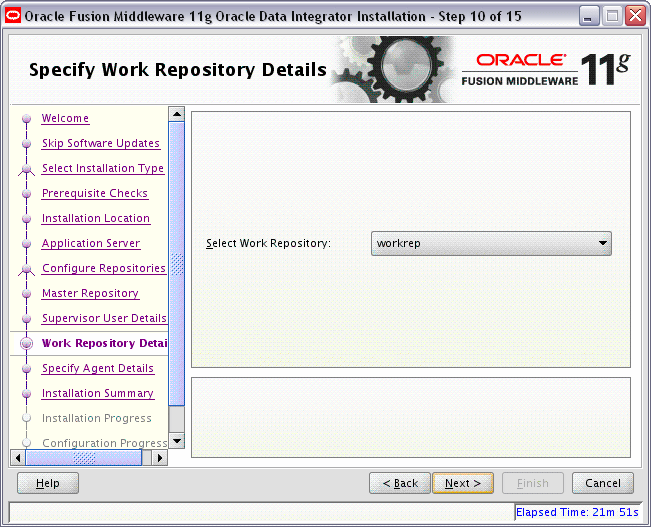
Task: Open the Installation Location step
Action: 95,219
